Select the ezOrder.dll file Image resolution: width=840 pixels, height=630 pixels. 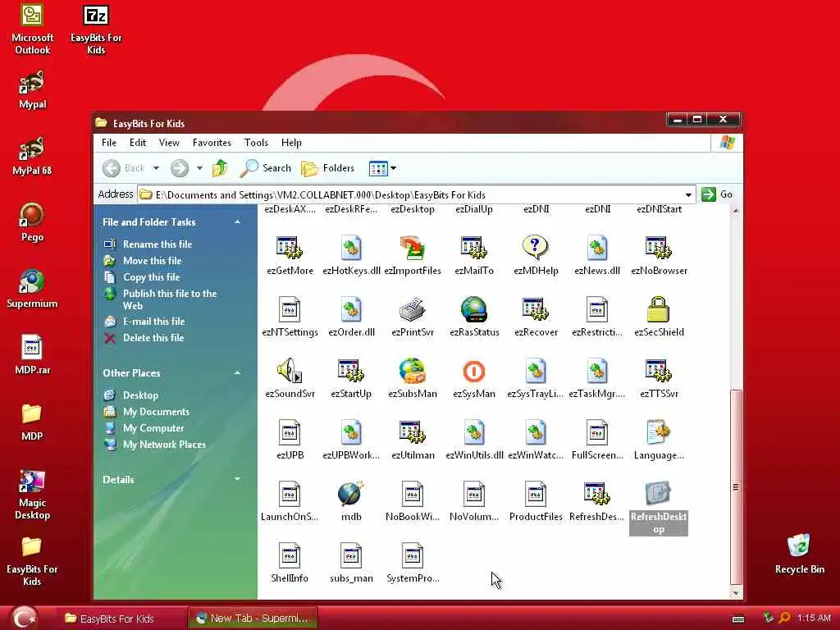(351, 309)
